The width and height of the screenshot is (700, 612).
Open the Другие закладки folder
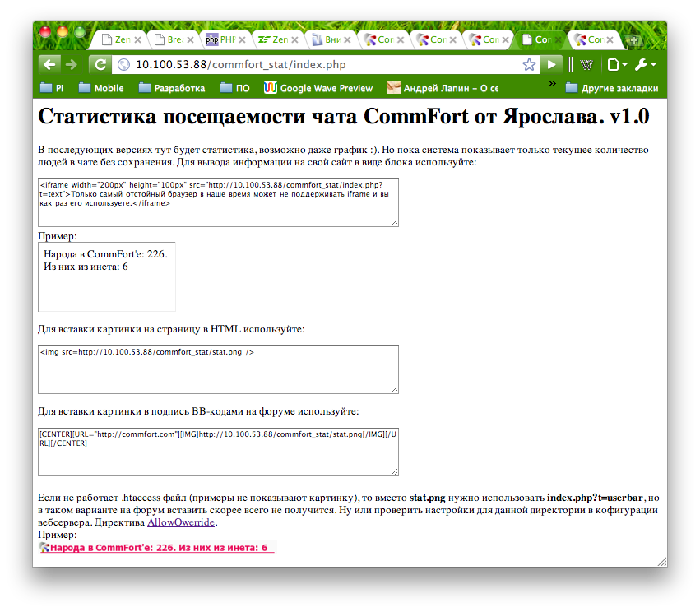click(611, 88)
